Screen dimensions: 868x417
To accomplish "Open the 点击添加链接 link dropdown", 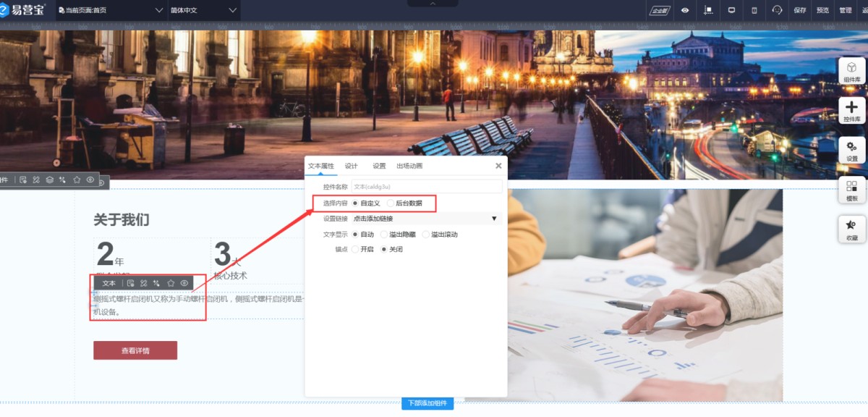I will [426, 219].
